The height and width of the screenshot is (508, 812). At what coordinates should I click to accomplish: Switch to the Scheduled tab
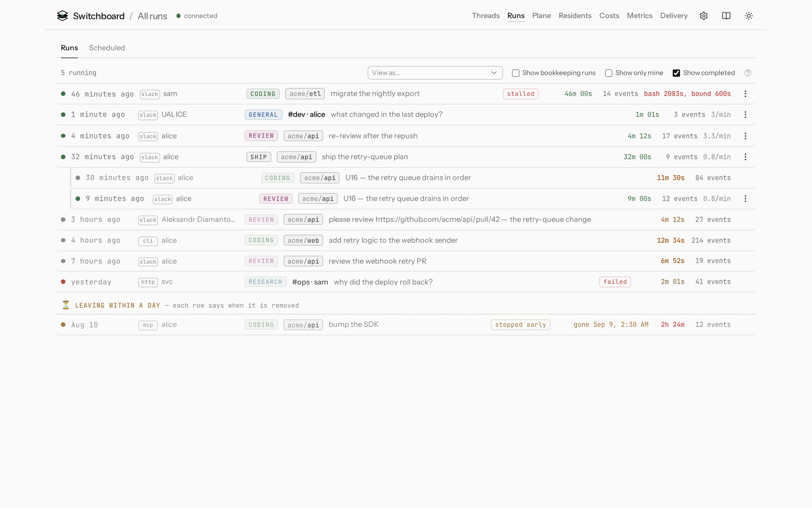[x=107, y=48]
